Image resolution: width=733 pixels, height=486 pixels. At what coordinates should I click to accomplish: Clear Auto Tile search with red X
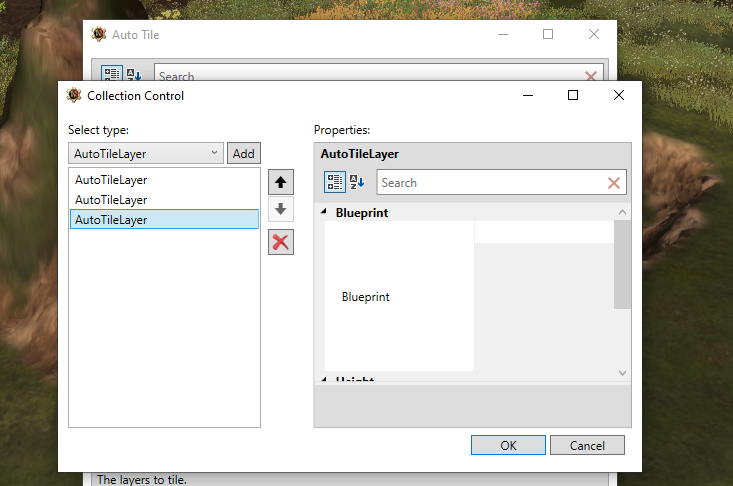pyautogui.click(x=591, y=76)
